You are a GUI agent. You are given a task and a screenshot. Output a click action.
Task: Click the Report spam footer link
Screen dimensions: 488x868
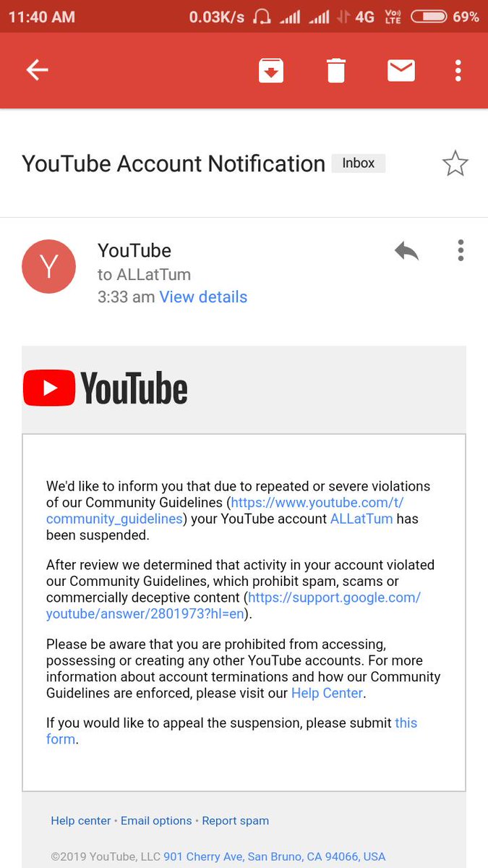(x=235, y=821)
